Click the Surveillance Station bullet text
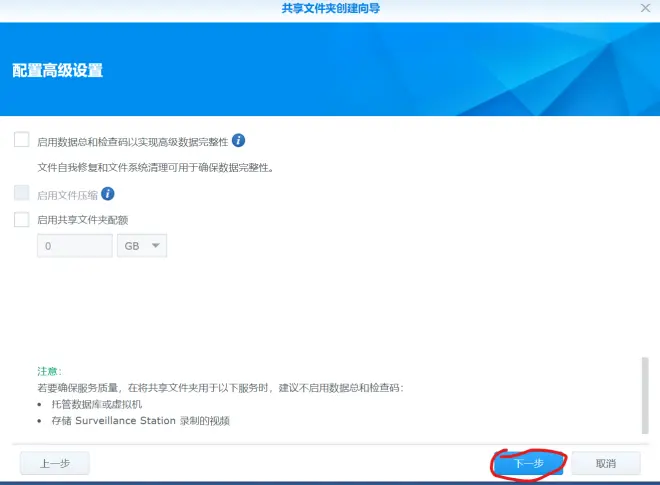 click(x=141, y=421)
